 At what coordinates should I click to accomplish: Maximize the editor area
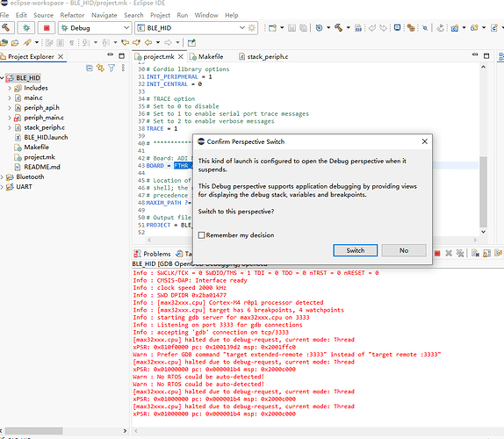486,56
